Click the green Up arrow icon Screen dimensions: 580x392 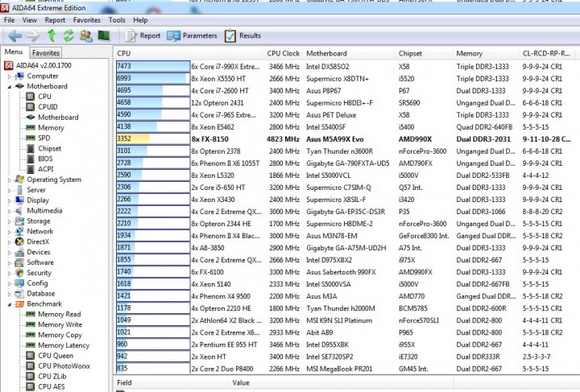[x=52, y=35]
